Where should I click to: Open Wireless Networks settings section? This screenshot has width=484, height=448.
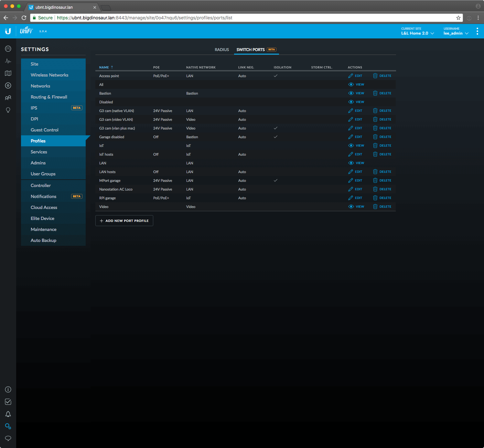49,75
